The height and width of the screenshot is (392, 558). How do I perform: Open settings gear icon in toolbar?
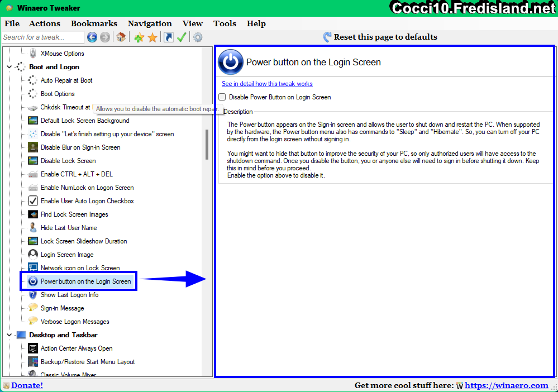[x=198, y=37]
